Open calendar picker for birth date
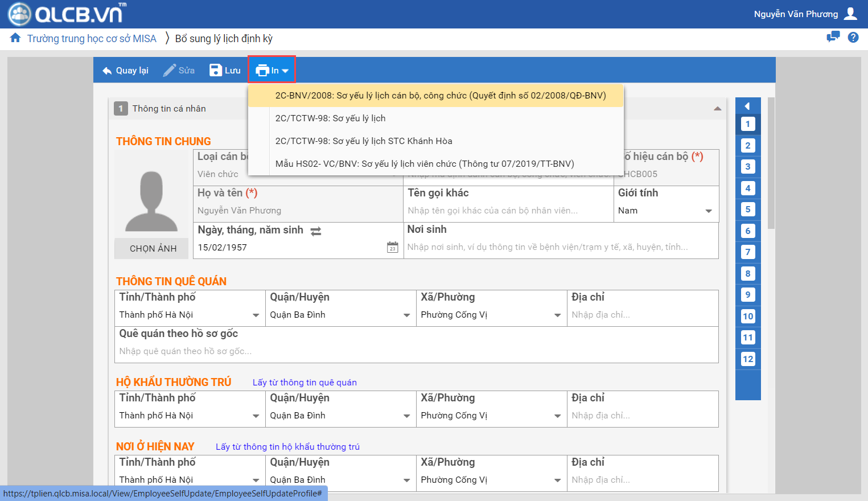Image resolution: width=868 pixels, height=501 pixels. click(x=392, y=248)
